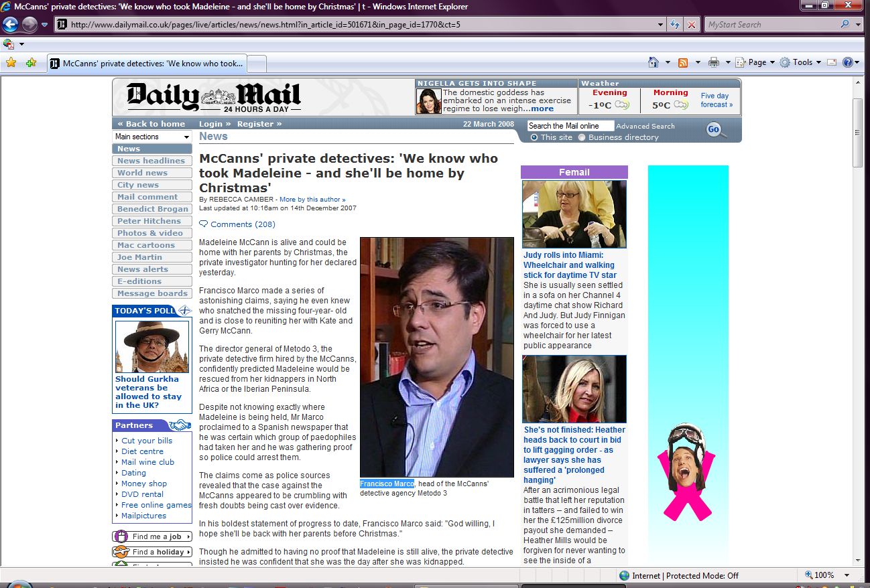Click the RSS feeds icon
The image size is (870, 588).
coord(683,62)
